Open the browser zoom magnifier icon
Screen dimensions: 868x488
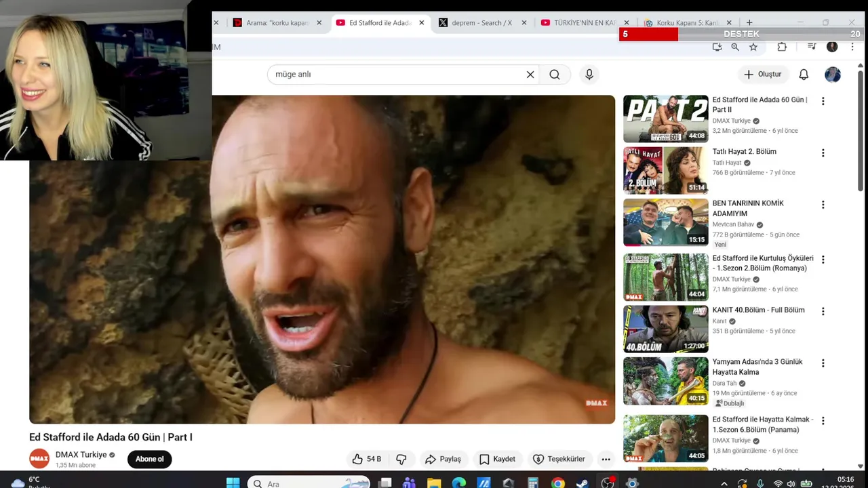[x=735, y=47]
